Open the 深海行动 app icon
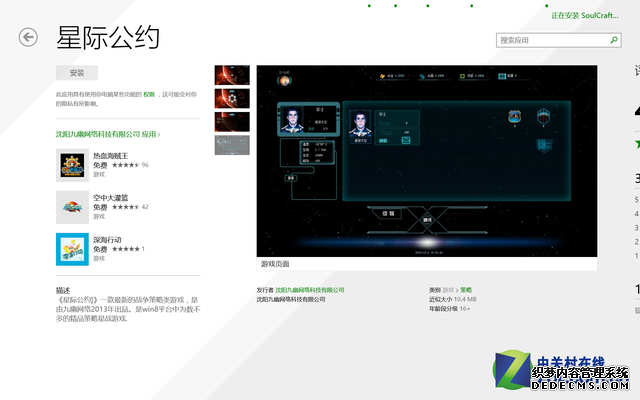The width and height of the screenshot is (640, 400). point(72,249)
